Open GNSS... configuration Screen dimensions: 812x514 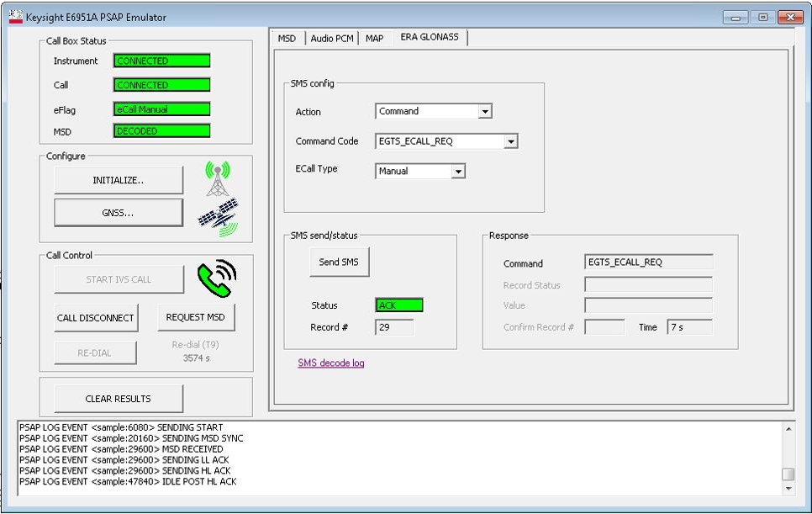tap(119, 213)
